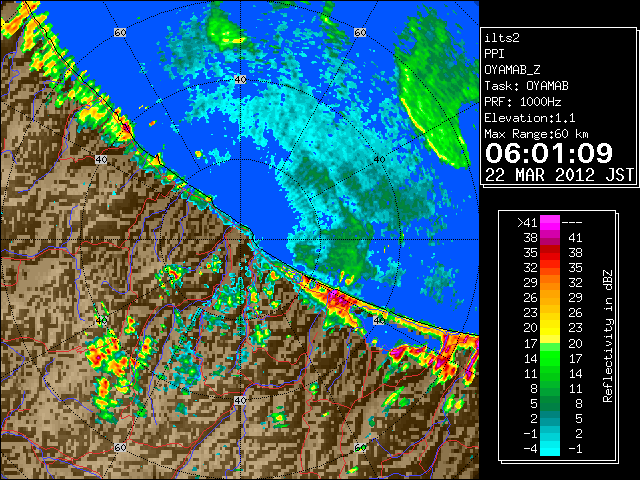Viewport: 640px width, 480px height.
Task: Select the 'Elevation:1.1' text
Action: pos(530,118)
